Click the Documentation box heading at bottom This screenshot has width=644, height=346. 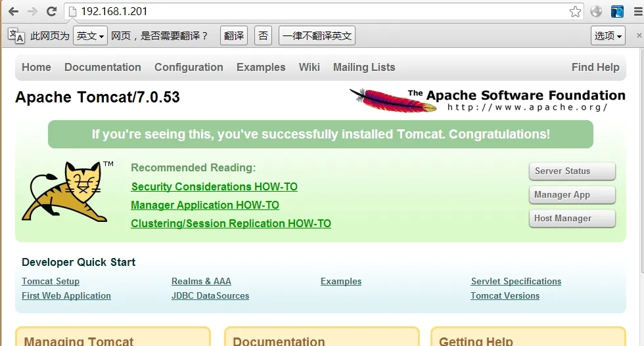(x=279, y=341)
